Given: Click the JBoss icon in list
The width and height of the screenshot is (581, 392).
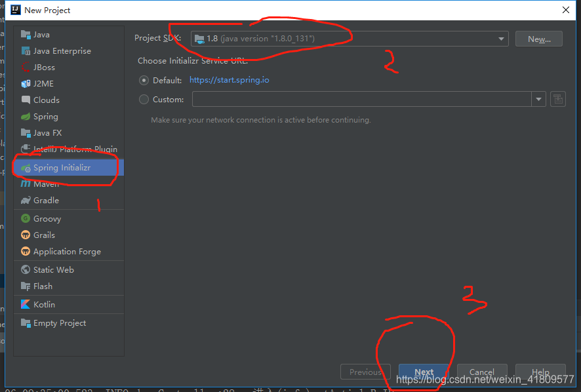Looking at the screenshot, I should coord(26,67).
